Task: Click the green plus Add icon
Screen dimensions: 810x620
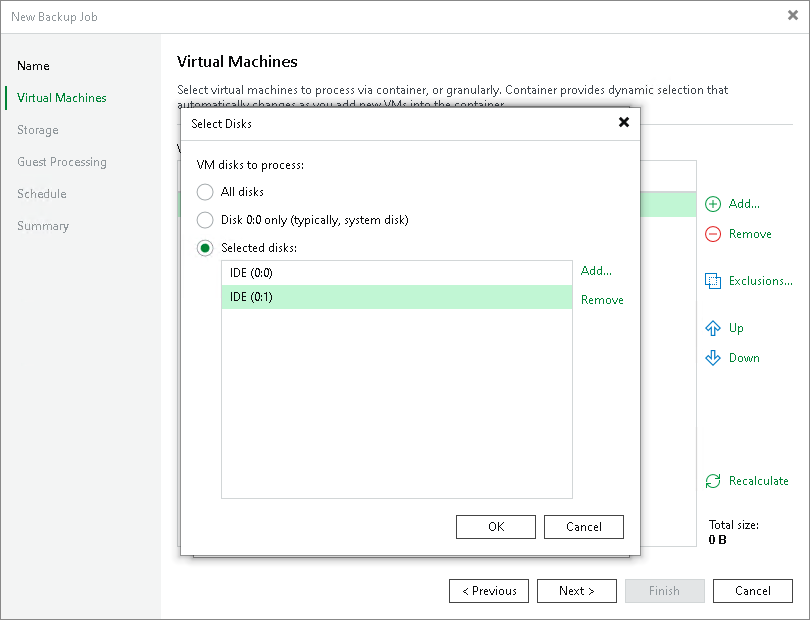Action: point(713,204)
